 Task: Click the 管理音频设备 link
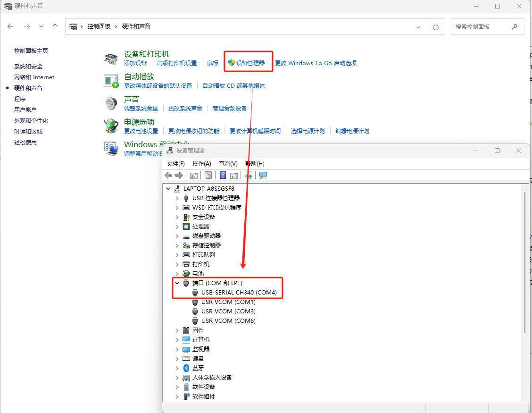[230, 109]
